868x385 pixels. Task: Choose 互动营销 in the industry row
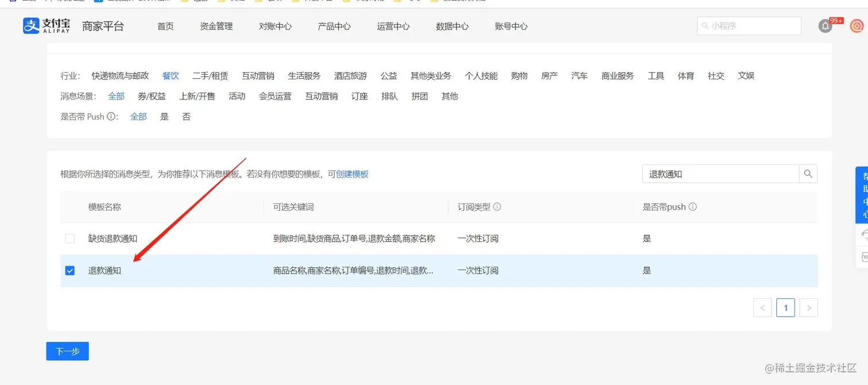(258, 76)
